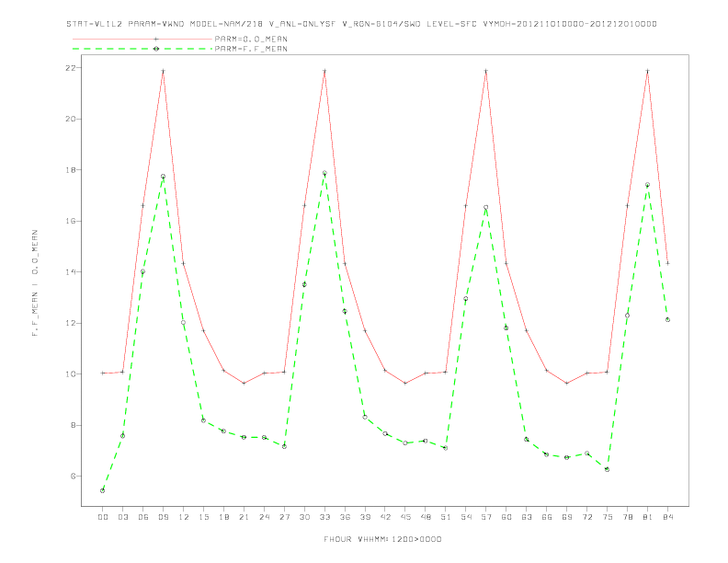Click x-axis tick label 84

[x=667, y=517]
